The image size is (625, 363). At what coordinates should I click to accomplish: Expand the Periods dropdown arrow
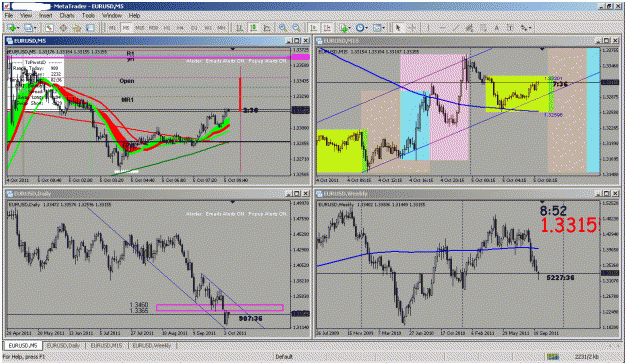click(x=367, y=27)
